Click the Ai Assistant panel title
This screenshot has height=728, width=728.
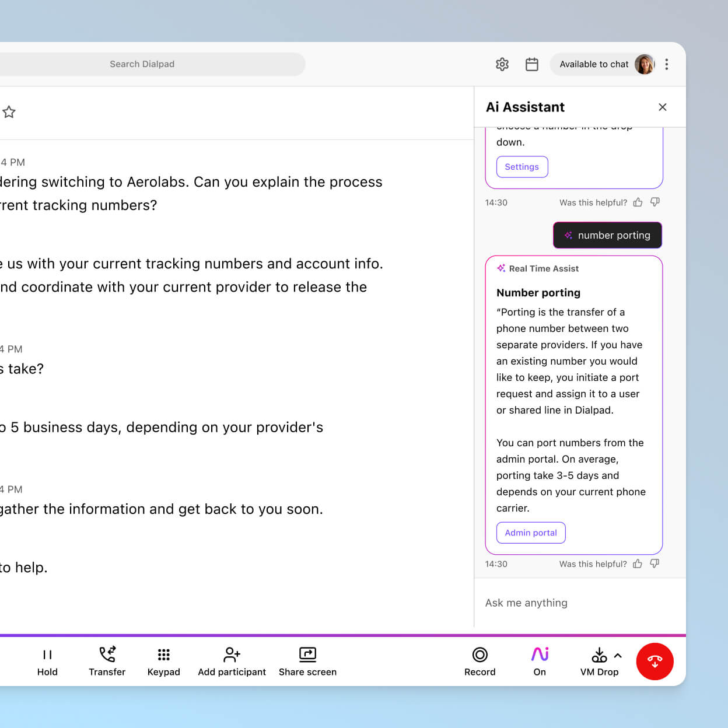tap(526, 107)
